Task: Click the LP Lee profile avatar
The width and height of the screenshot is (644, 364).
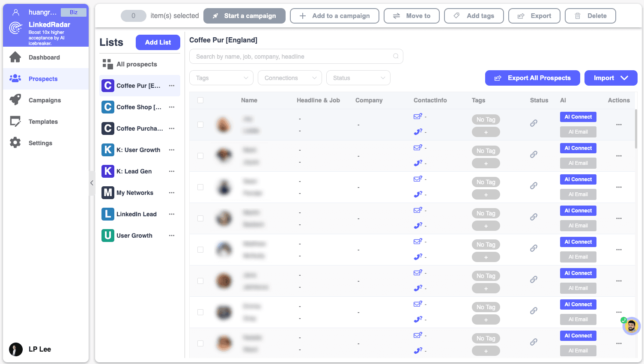Action: [x=16, y=349]
